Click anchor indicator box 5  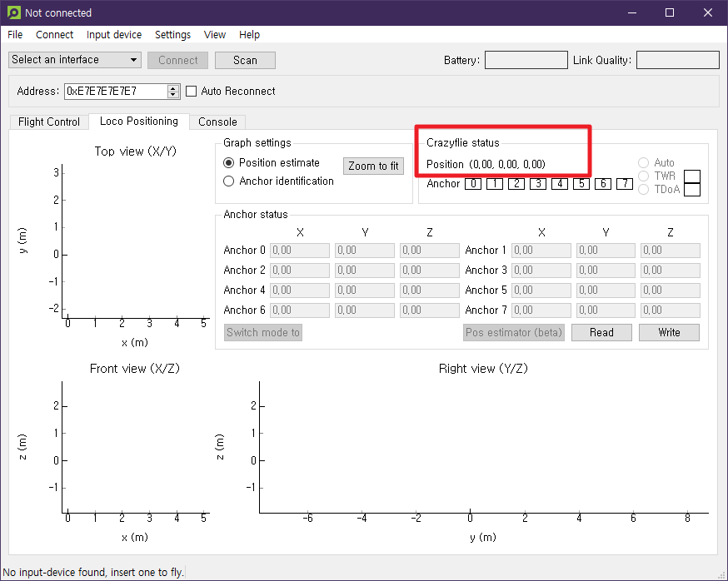[581, 184]
